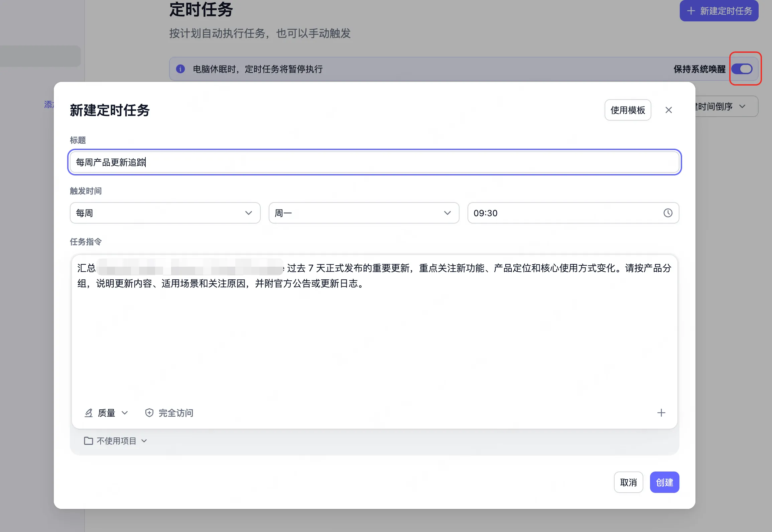The height and width of the screenshot is (532, 772).
Task: Click the 完全访问 permission option
Action: [169, 413]
